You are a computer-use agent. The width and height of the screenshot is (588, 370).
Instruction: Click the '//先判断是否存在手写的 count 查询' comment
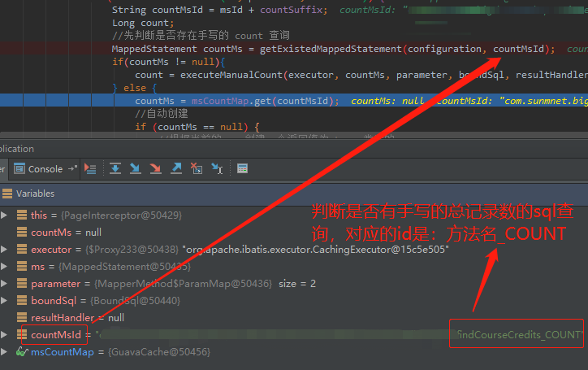pyautogui.click(x=201, y=36)
